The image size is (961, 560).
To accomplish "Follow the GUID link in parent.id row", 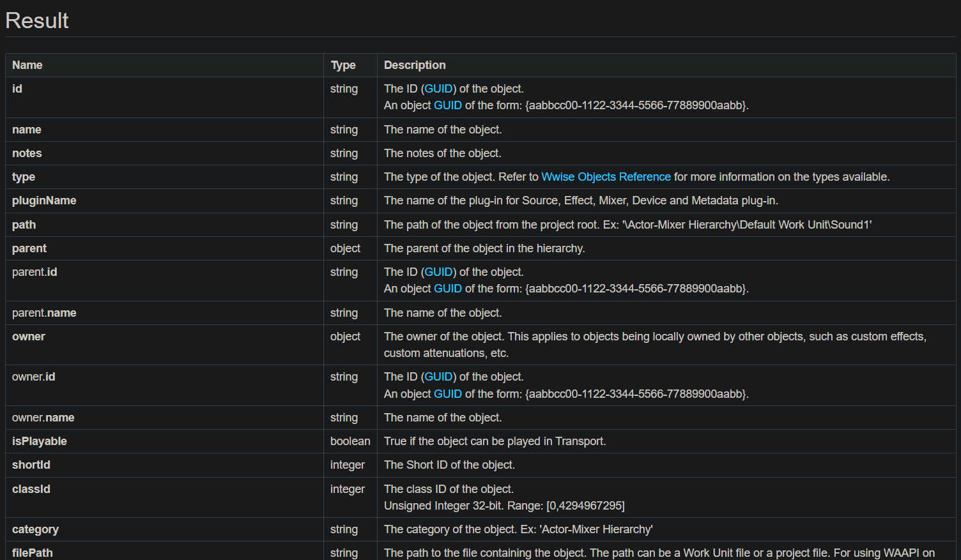I will pos(439,271).
